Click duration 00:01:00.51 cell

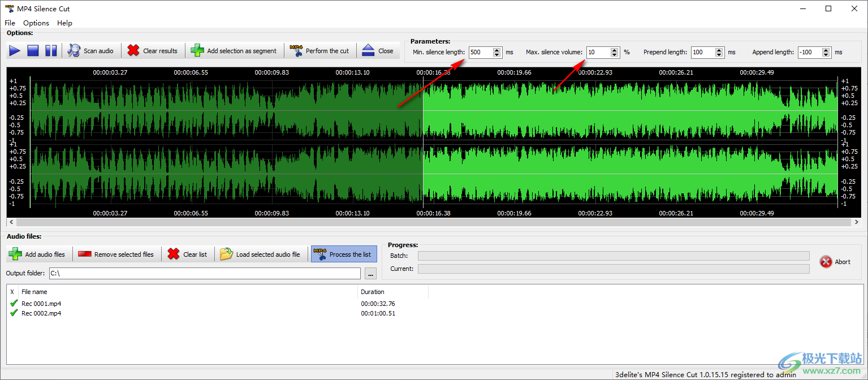tap(378, 313)
